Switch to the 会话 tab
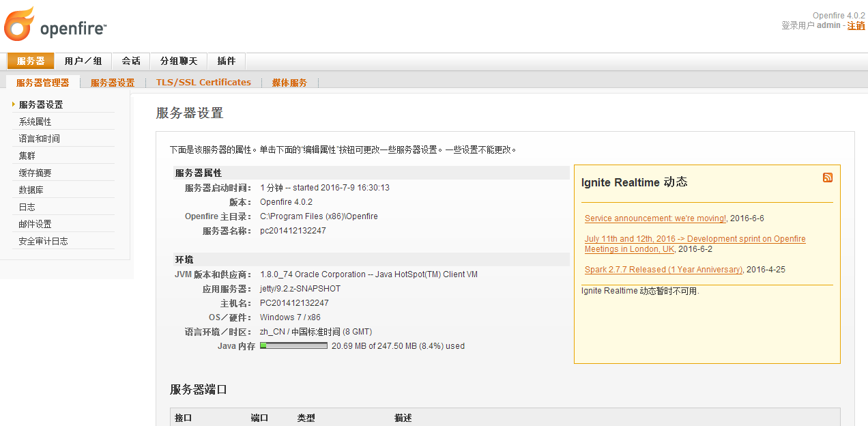This screenshot has width=868, height=426. 131,61
